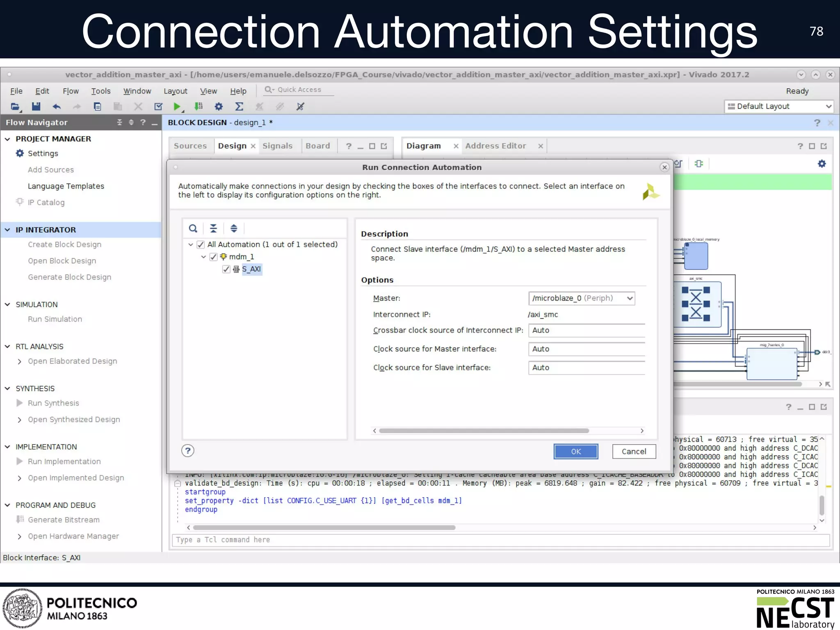
Task: Click the Generate Bitstream toolbar icon
Action: pyautogui.click(x=199, y=107)
